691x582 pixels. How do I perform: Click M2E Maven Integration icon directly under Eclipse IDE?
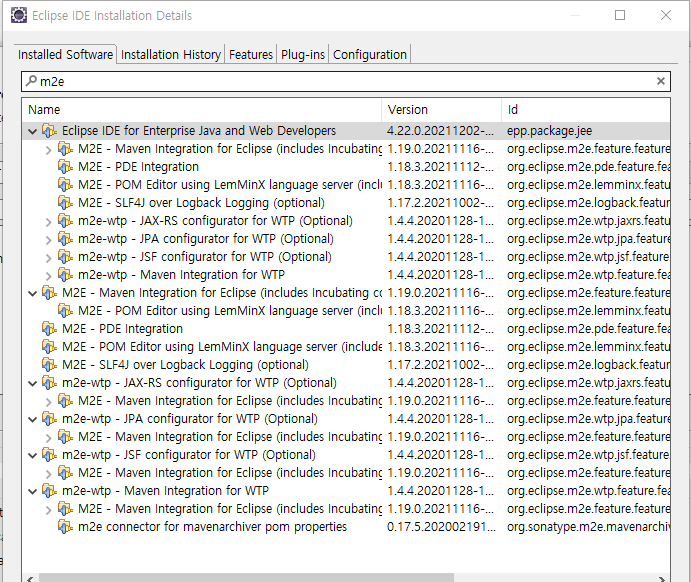(x=65, y=149)
